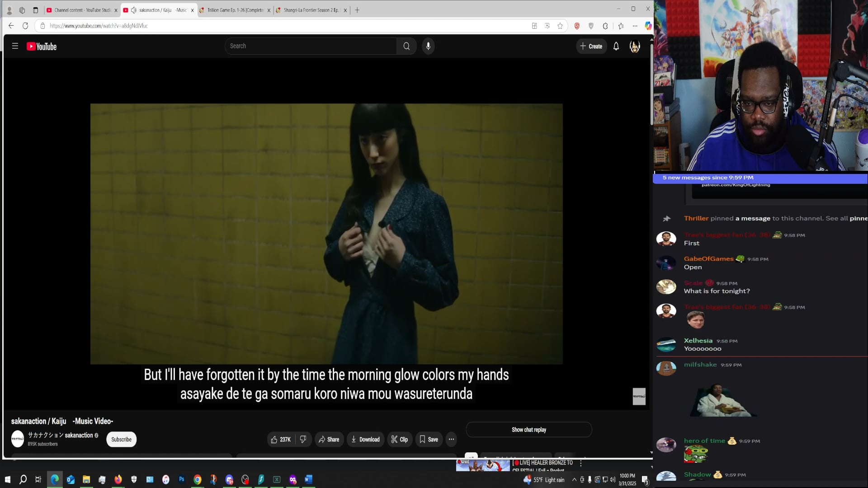Screen dimensions: 868x488
Task: Open the browser profile icon
Action: point(9,10)
